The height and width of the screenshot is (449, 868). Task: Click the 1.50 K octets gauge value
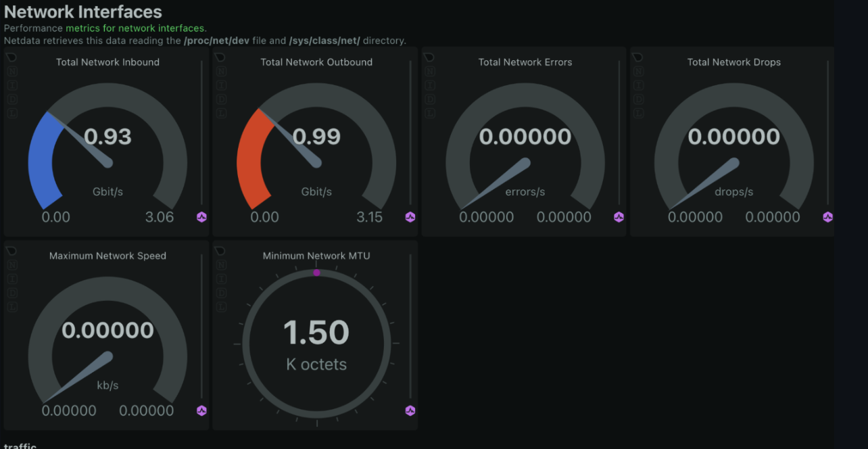(x=316, y=331)
